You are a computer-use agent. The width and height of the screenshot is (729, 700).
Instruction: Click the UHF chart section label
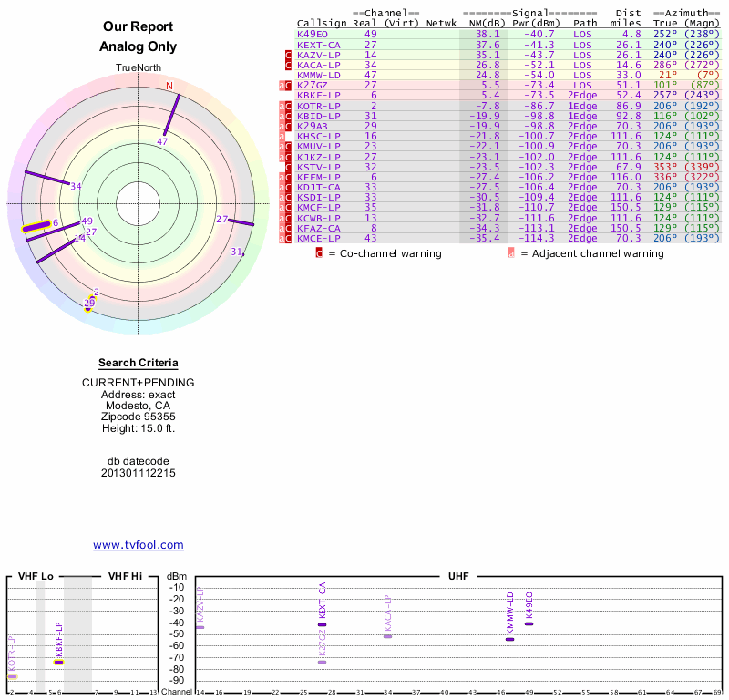(458, 576)
